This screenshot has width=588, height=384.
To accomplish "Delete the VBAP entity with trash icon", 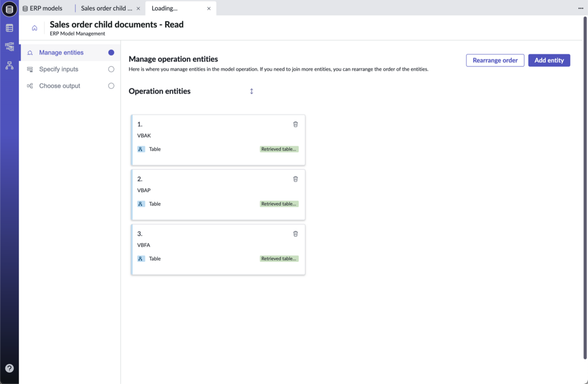I will pos(296,179).
